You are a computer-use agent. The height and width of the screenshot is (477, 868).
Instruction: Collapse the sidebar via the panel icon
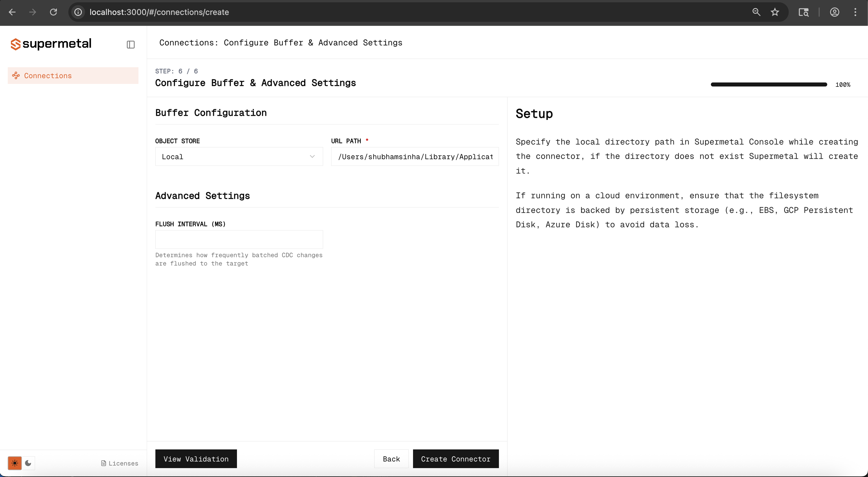click(x=131, y=44)
